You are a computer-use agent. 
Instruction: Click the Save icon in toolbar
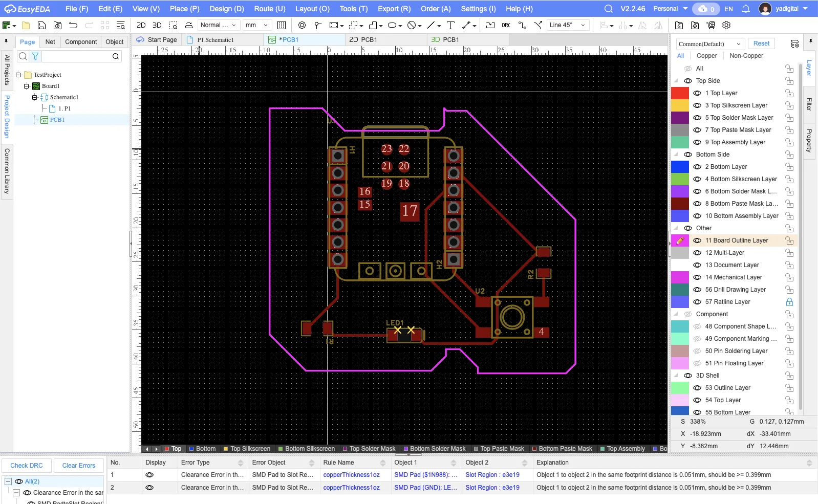click(x=42, y=25)
